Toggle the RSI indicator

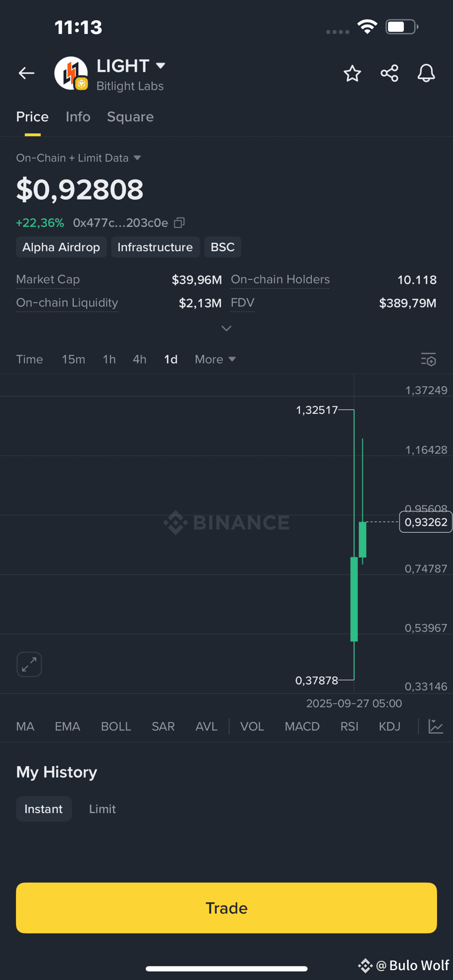pos(349,726)
